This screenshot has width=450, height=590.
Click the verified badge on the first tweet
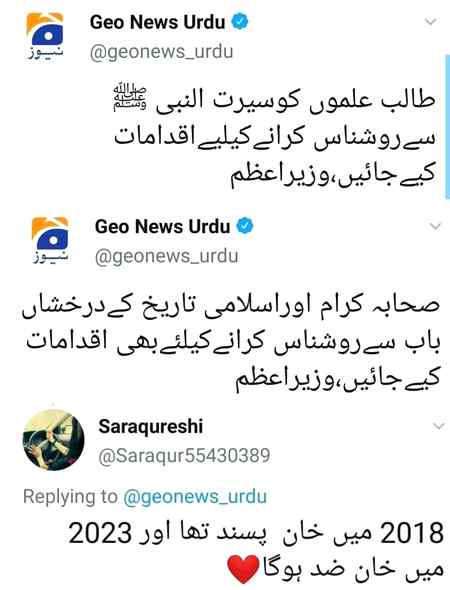[240, 21]
